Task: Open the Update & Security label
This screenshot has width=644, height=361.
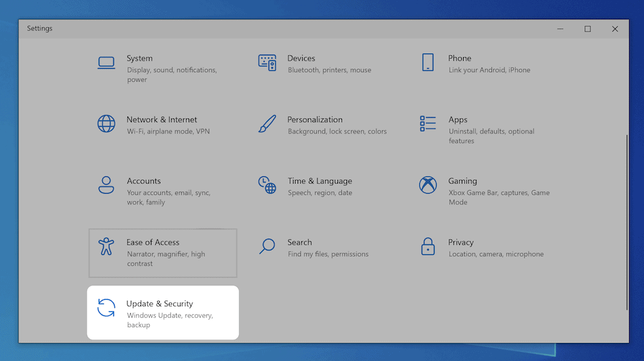Action: coord(160,304)
